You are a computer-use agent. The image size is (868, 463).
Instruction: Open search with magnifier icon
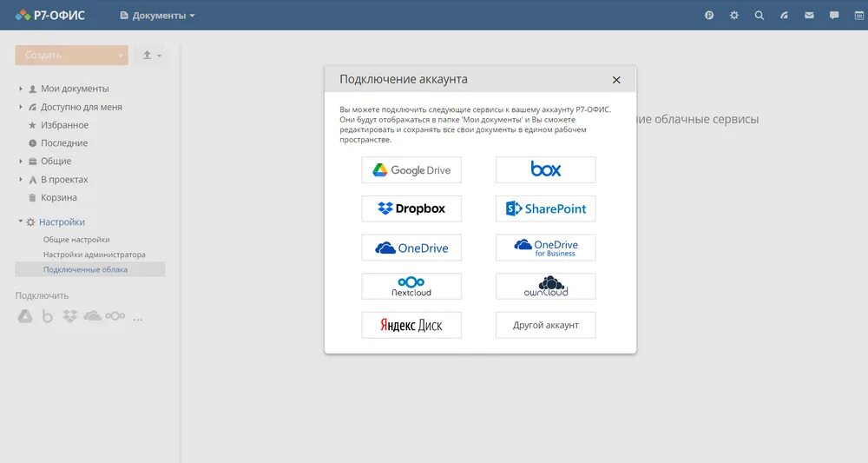(x=759, y=16)
